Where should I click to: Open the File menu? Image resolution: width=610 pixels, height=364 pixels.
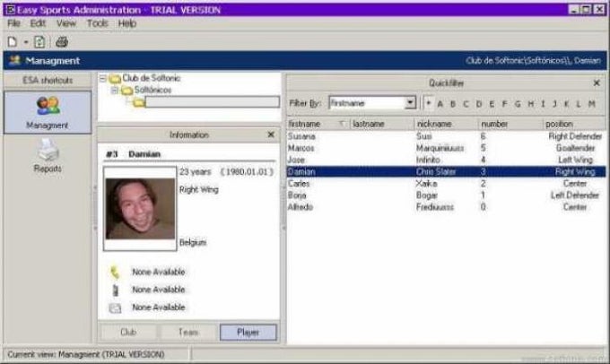(x=13, y=23)
